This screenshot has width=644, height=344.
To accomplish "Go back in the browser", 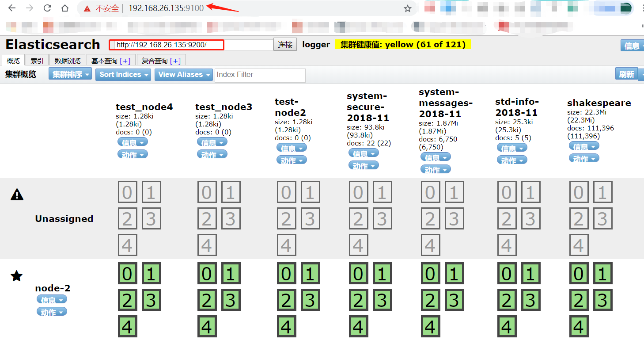I will click(12, 8).
